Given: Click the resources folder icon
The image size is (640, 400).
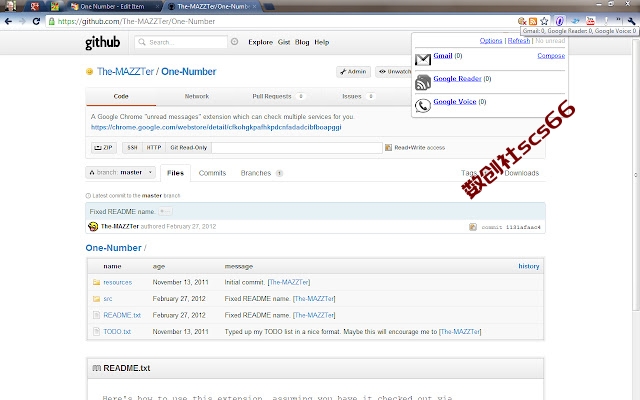Looking at the screenshot, I should (96, 282).
